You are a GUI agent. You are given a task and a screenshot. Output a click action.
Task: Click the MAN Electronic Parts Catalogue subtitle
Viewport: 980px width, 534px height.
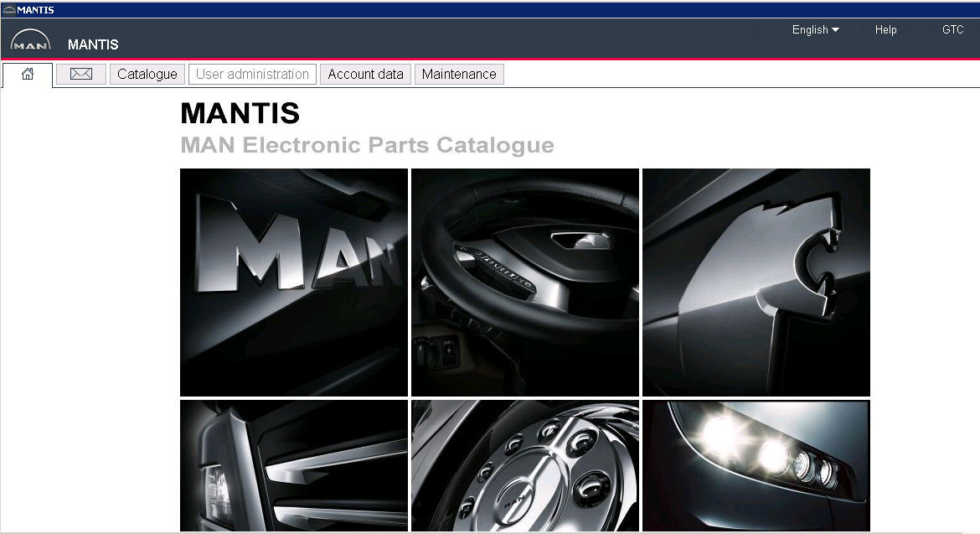coord(368,145)
